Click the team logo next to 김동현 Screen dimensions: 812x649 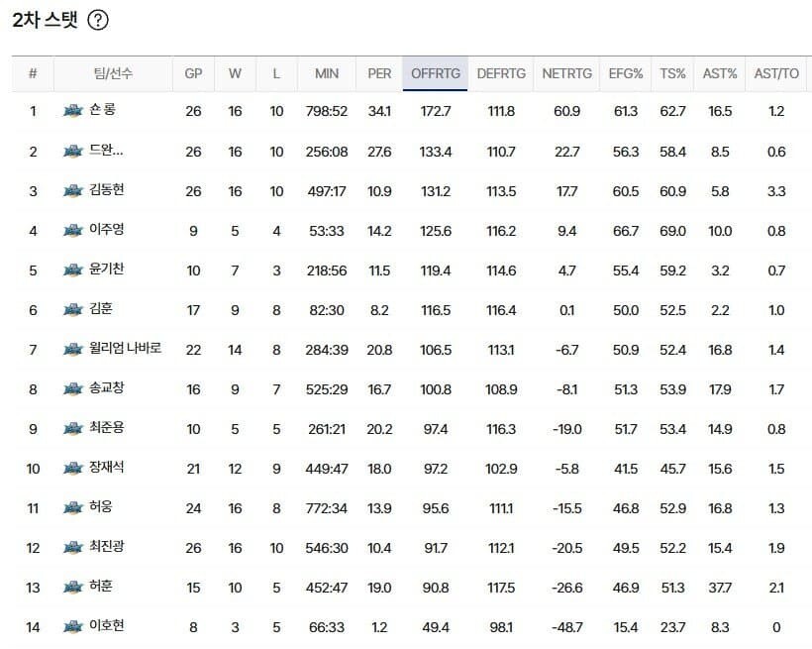(x=73, y=191)
